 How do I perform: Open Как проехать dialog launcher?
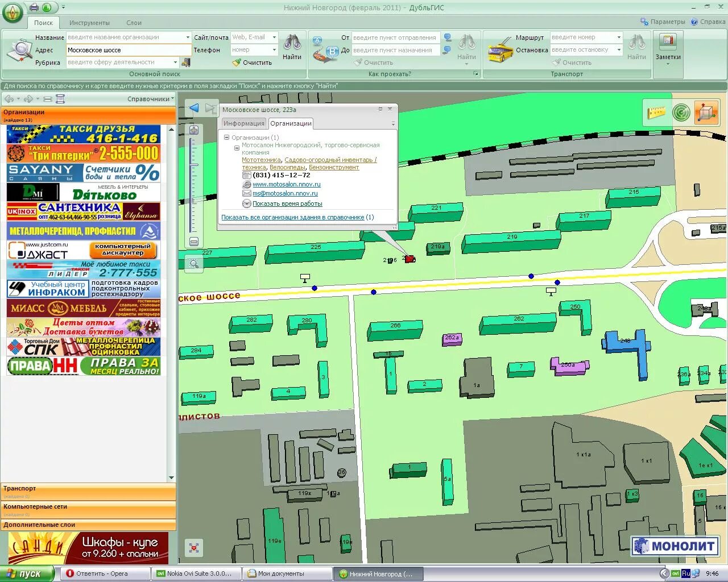coord(475,74)
